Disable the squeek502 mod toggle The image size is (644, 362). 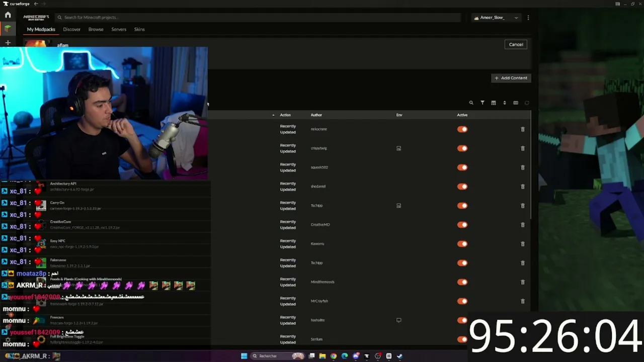462,167
